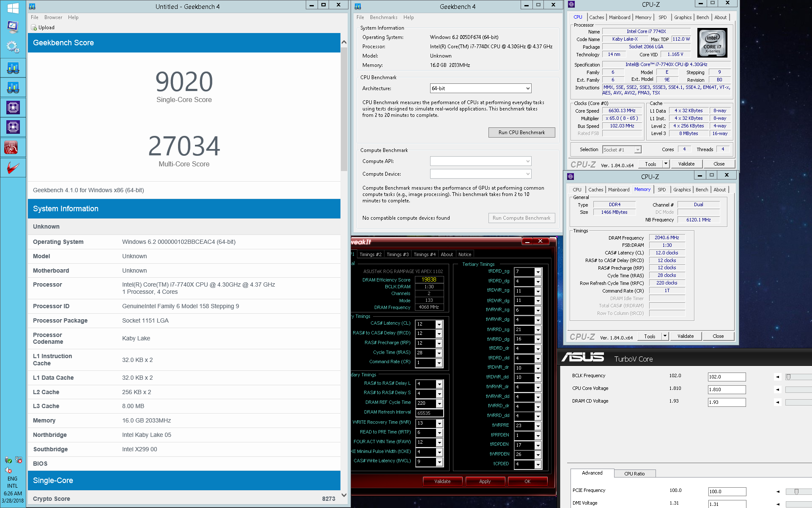Open the ASUS TurboV Core taskbar icon

[x=13, y=168]
